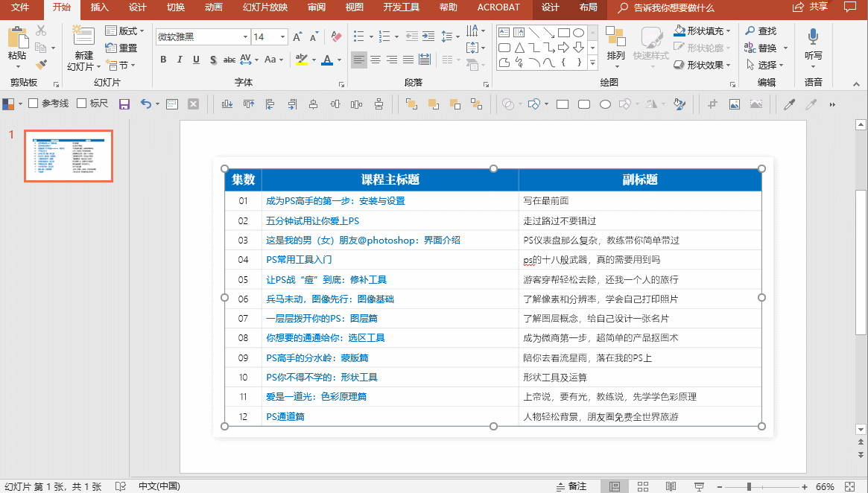Increase list indent level
Image resolution: width=868 pixels, height=493 pixels.
coord(428,36)
